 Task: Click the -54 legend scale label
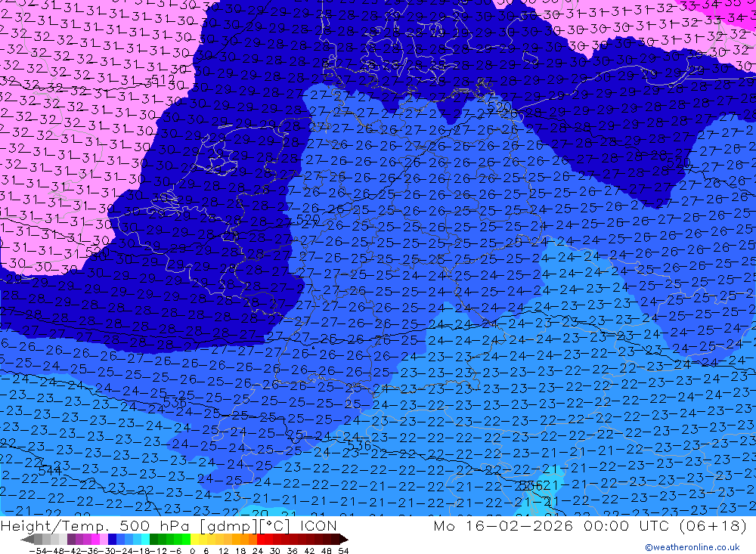tap(38, 551)
